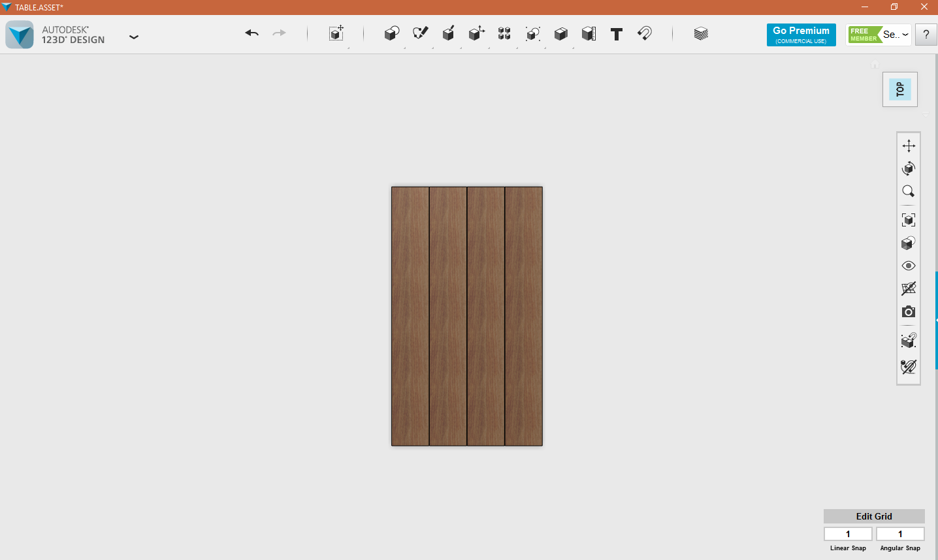938x560 pixels.
Task: Open the Sketch tool
Action: [420, 33]
